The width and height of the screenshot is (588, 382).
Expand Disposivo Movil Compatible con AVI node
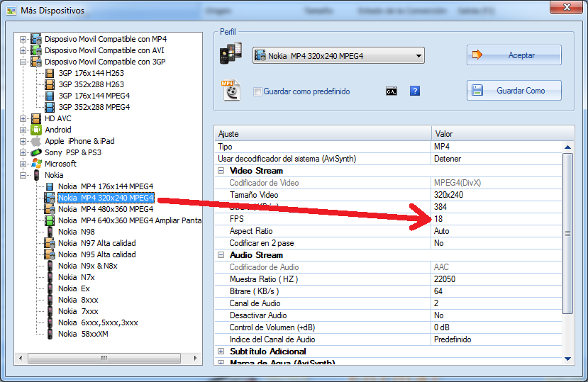point(23,50)
